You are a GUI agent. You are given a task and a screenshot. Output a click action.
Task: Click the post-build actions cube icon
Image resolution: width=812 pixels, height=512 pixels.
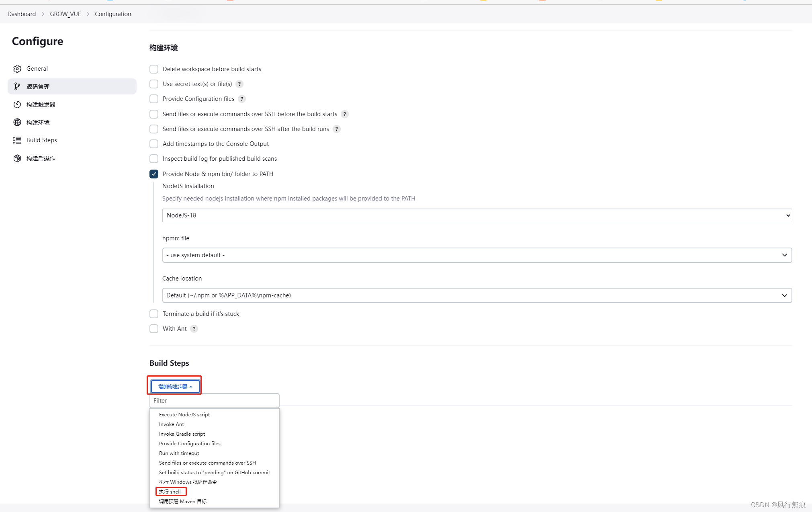pyautogui.click(x=17, y=158)
